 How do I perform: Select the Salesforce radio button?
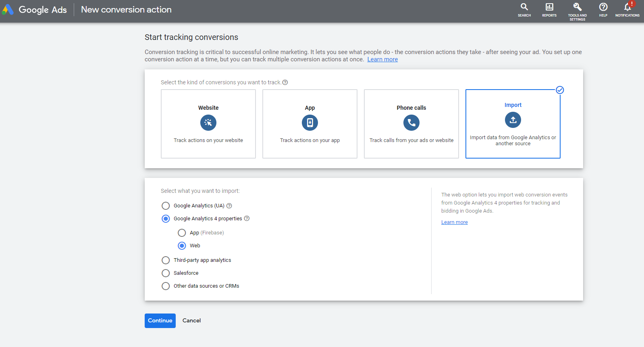pos(166,273)
